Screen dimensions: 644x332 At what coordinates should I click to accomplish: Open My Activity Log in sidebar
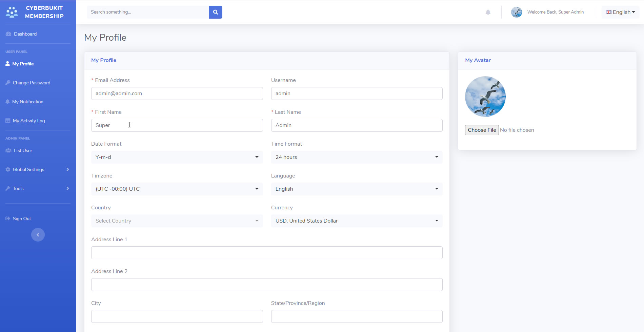pos(28,121)
